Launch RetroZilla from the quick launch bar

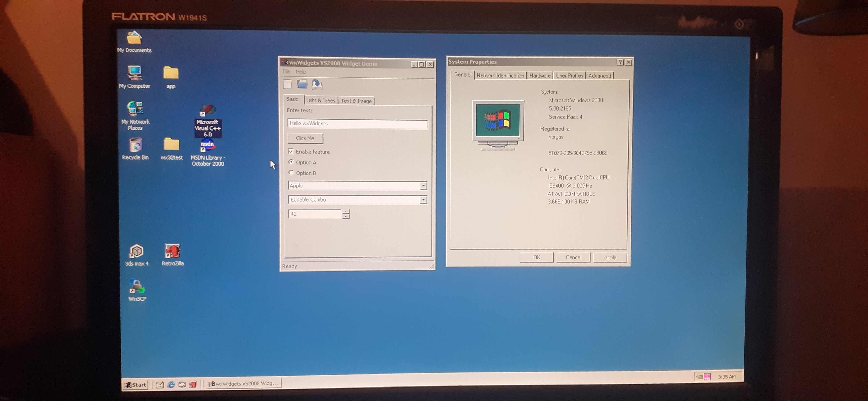(x=193, y=384)
